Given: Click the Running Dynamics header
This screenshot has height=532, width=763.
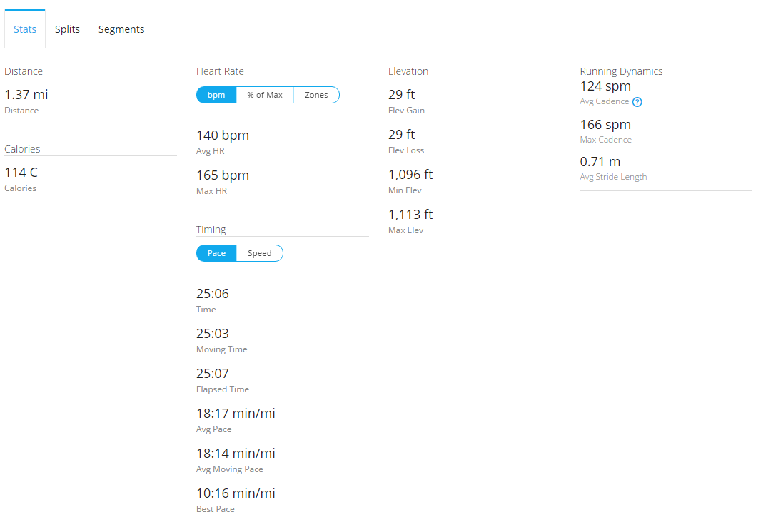Looking at the screenshot, I should click(x=621, y=71).
